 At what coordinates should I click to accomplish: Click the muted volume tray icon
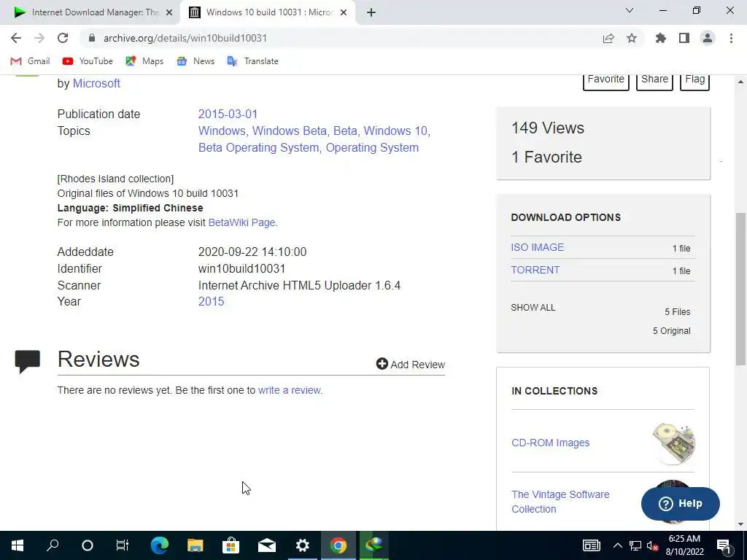(652, 545)
